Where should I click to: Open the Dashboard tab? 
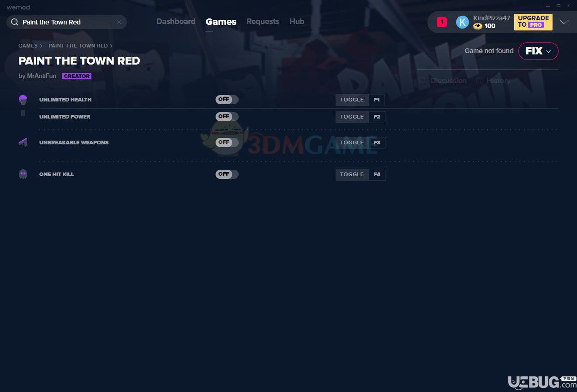pos(176,22)
